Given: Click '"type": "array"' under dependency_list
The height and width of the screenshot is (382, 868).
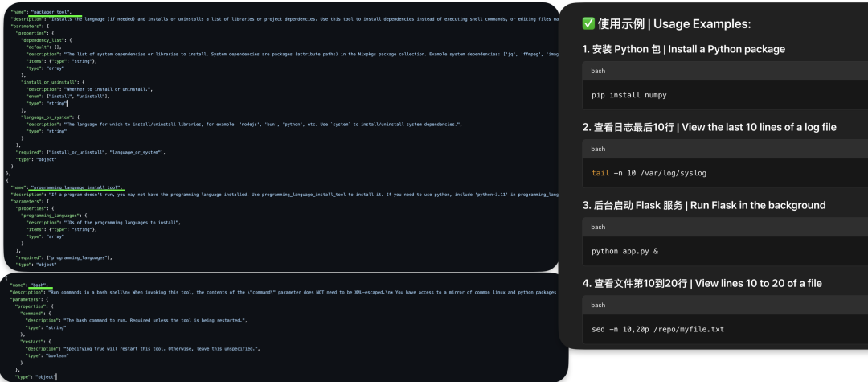Looking at the screenshot, I should (45, 68).
